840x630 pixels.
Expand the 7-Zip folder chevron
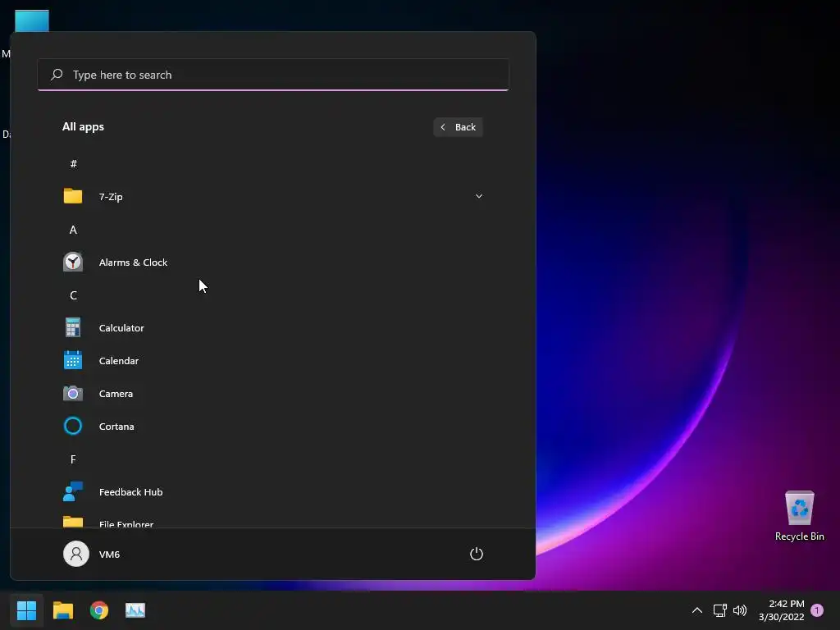479,196
